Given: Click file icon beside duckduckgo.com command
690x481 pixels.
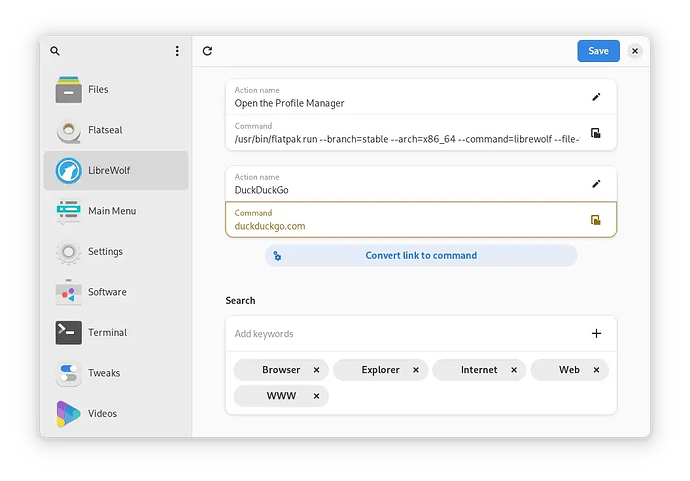Looking at the screenshot, I should (596, 220).
